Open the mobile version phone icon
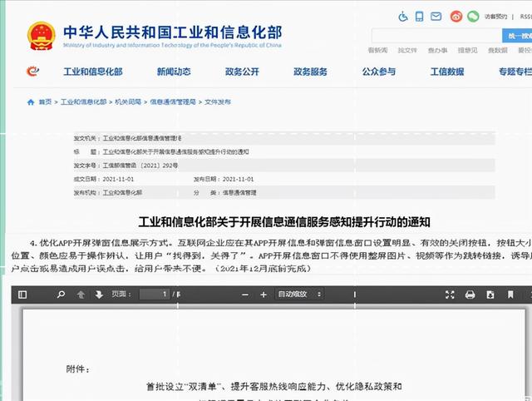 click(419, 16)
